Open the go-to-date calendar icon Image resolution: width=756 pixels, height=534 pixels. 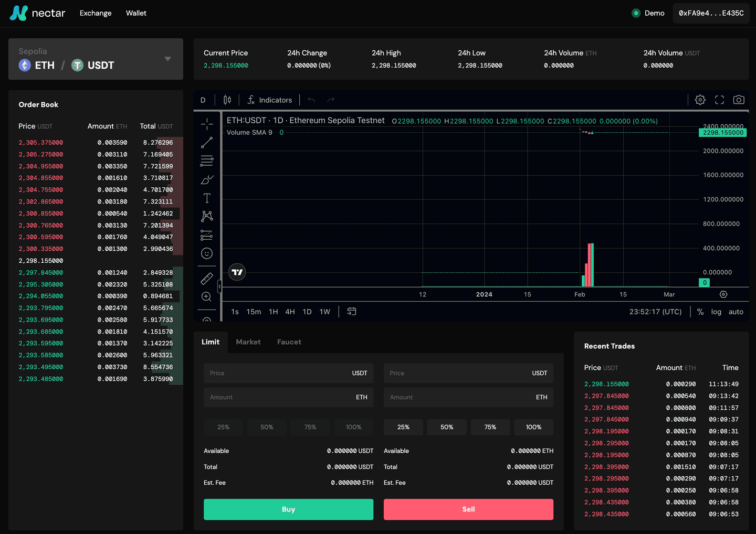[x=352, y=312]
